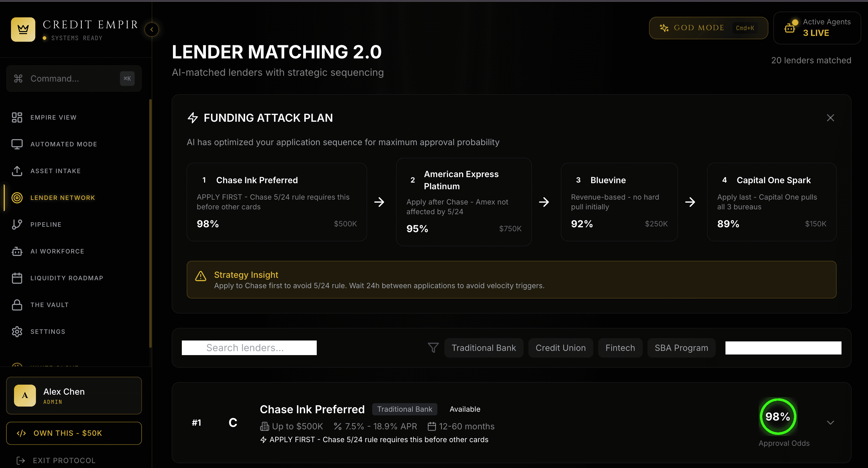Open the Liquidity Roadmap calendar
868x468 pixels.
coord(66,278)
